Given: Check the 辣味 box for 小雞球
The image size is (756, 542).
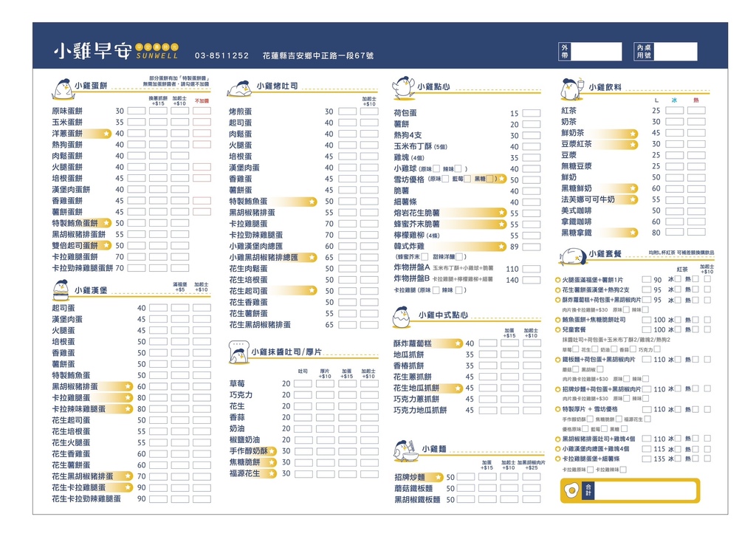Looking at the screenshot, I should [458, 169].
